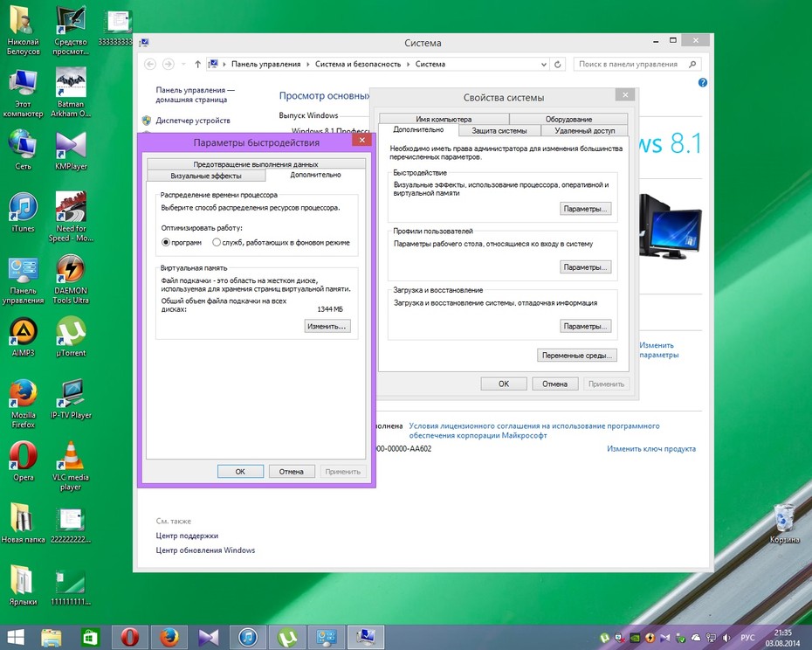Open the 'Защита системы' tab
This screenshot has height=650, width=812.
pyautogui.click(x=499, y=131)
